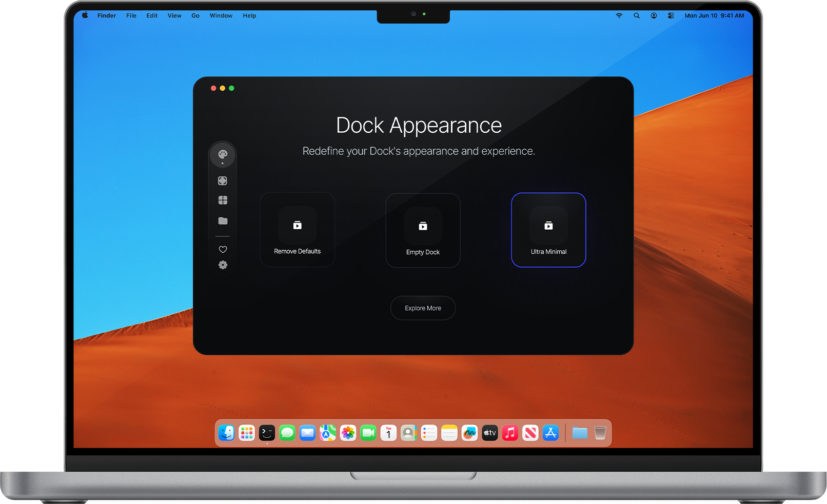Choose the Empty Dock preset card

point(423,230)
